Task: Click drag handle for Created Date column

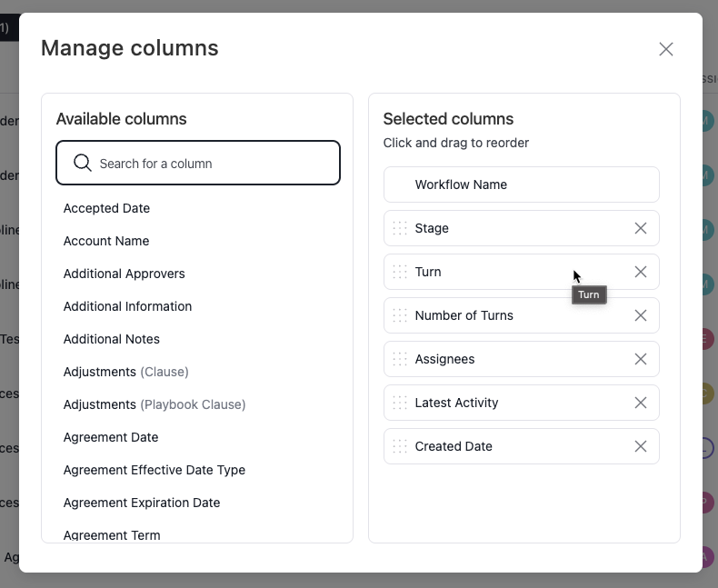Action: click(400, 446)
